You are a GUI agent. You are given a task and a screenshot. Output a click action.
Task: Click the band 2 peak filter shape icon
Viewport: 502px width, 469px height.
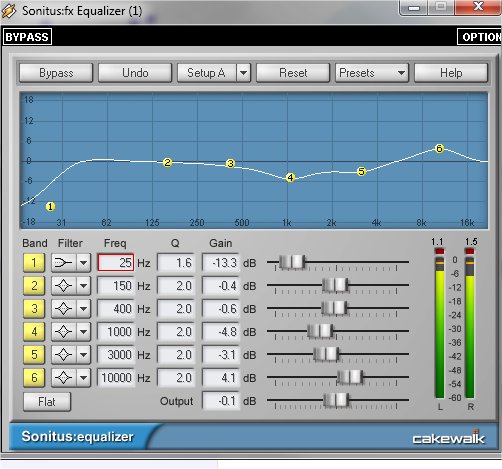[x=64, y=286]
